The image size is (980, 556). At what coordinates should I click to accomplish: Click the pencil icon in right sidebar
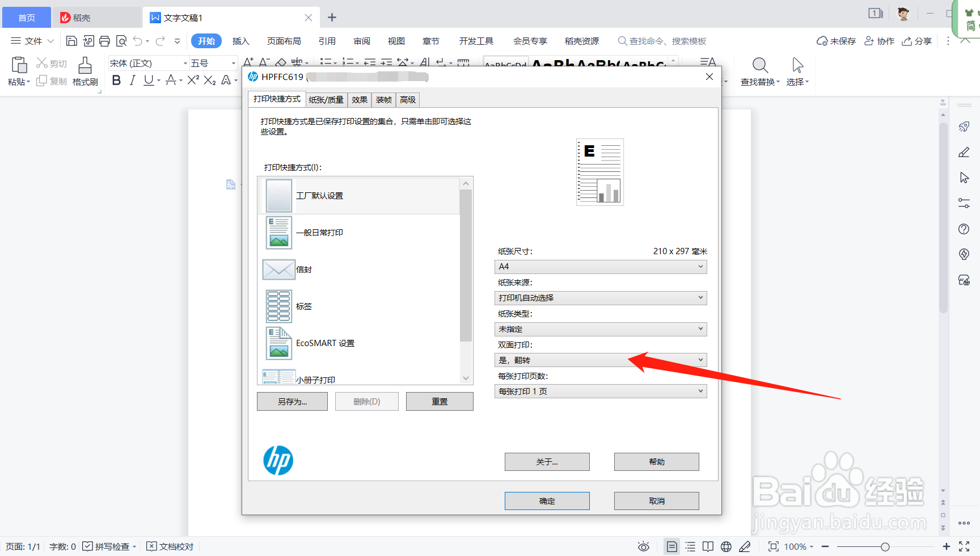pos(964,152)
